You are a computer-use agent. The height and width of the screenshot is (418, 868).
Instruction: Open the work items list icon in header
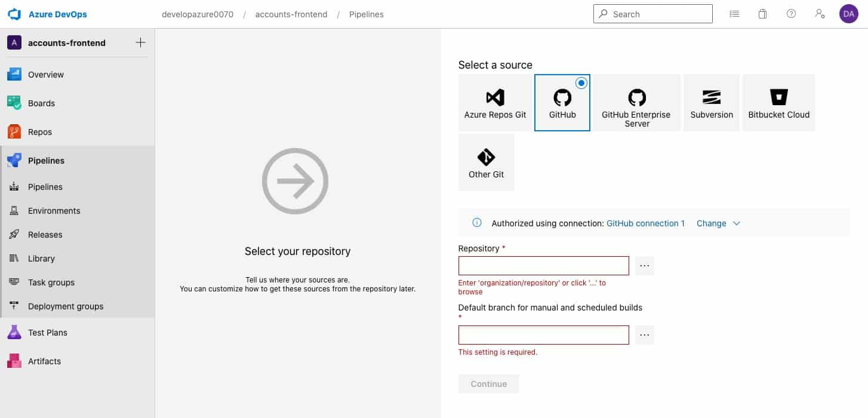pos(734,14)
